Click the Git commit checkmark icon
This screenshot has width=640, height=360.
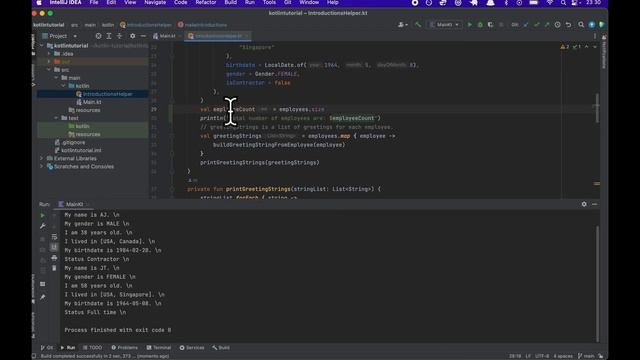(537, 24)
